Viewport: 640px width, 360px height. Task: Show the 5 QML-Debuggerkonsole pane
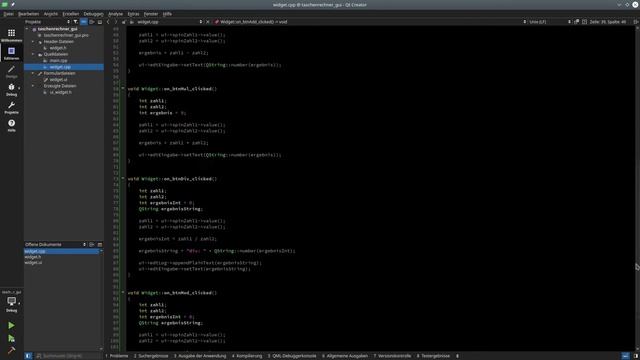pos(292,356)
